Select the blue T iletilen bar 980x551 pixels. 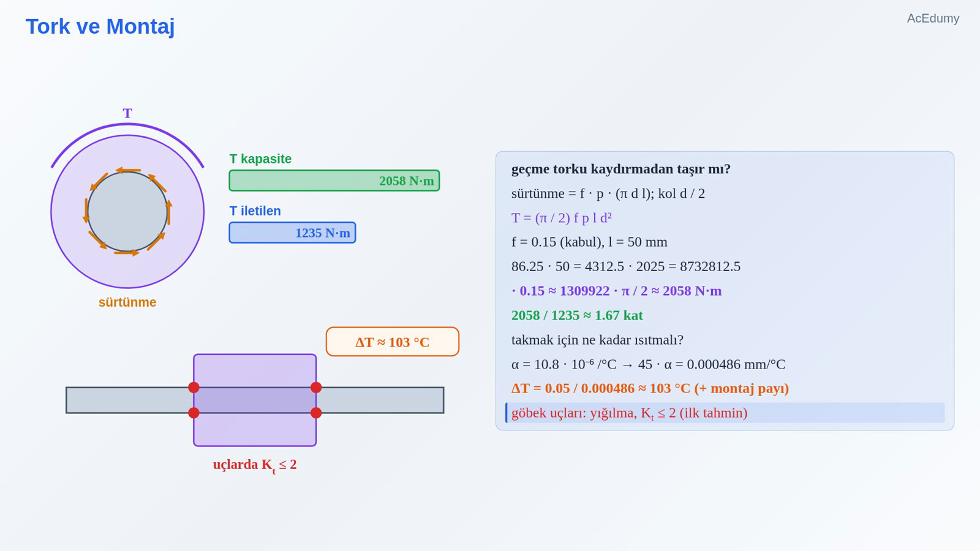point(292,233)
